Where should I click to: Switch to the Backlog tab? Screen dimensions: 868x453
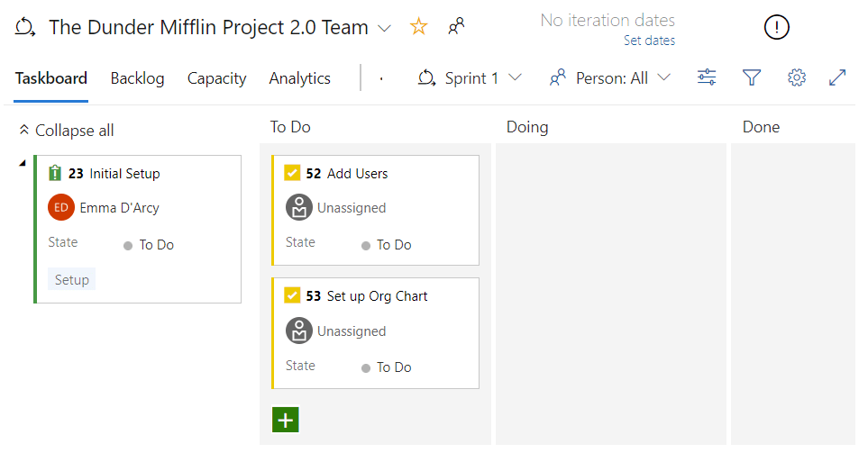[137, 78]
